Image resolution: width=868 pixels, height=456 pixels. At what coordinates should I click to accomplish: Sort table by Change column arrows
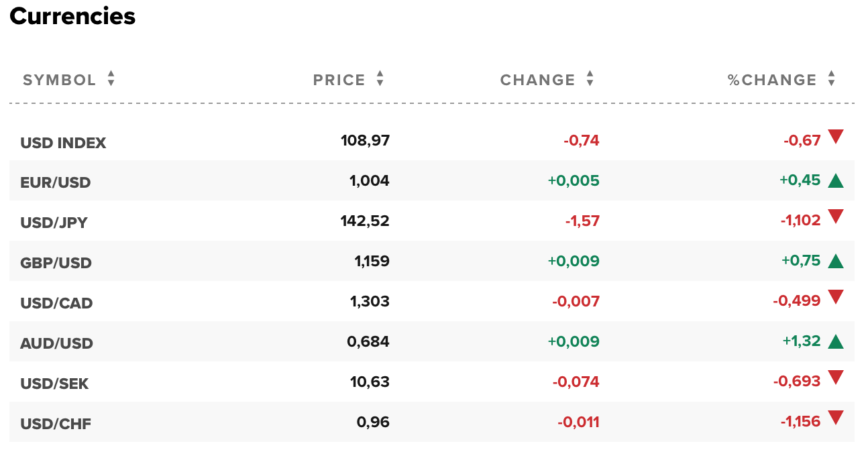click(x=590, y=80)
